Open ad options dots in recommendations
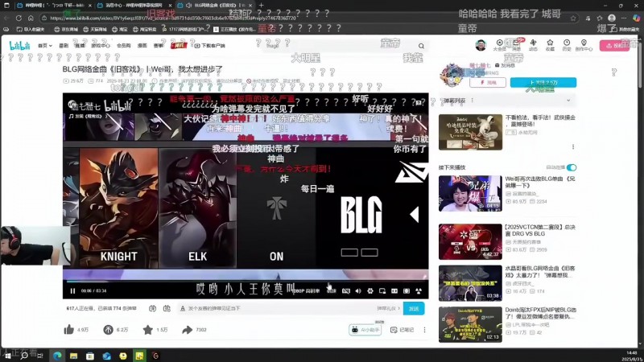The image size is (644, 362). pyautogui.click(x=573, y=146)
